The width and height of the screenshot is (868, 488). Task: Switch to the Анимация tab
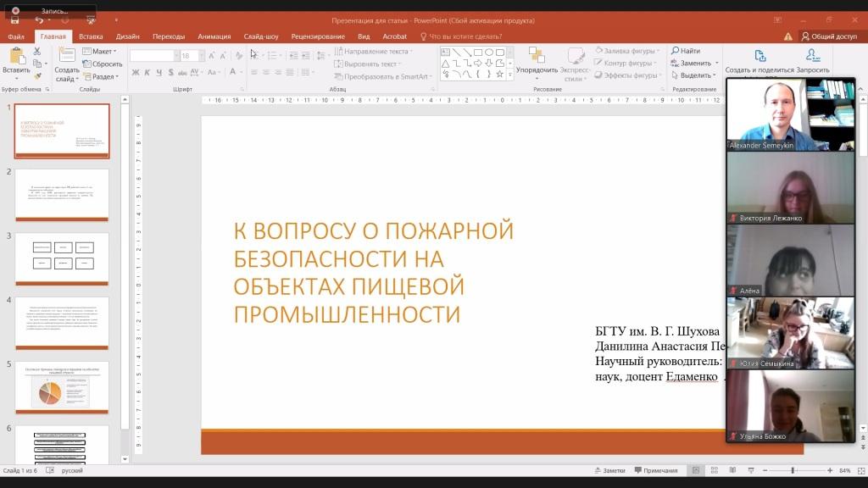[x=214, y=36]
